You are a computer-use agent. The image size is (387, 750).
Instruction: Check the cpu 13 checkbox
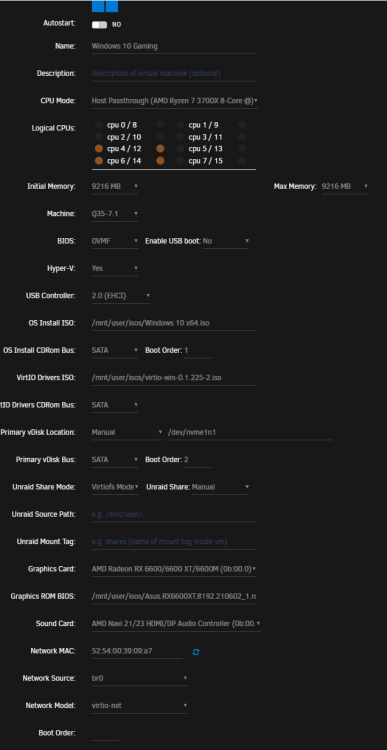(x=242, y=149)
